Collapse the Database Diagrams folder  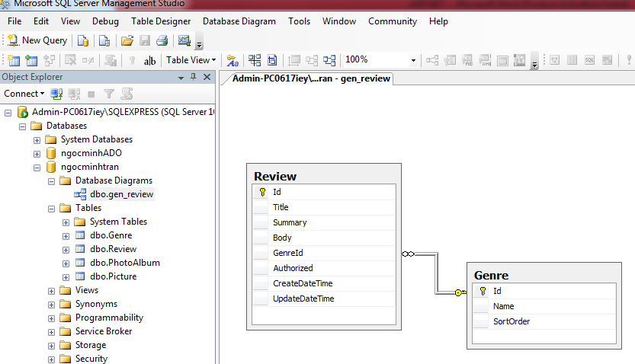coord(51,181)
